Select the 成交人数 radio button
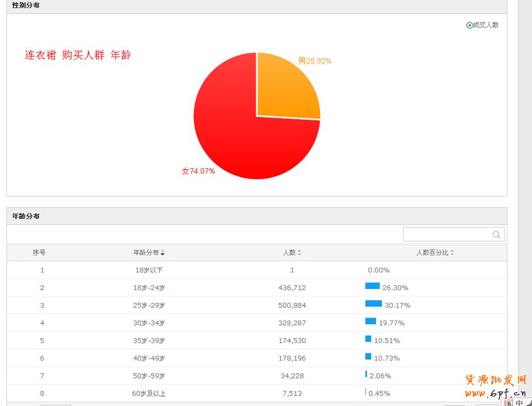532x406 pixels. [x=469, y=25]
